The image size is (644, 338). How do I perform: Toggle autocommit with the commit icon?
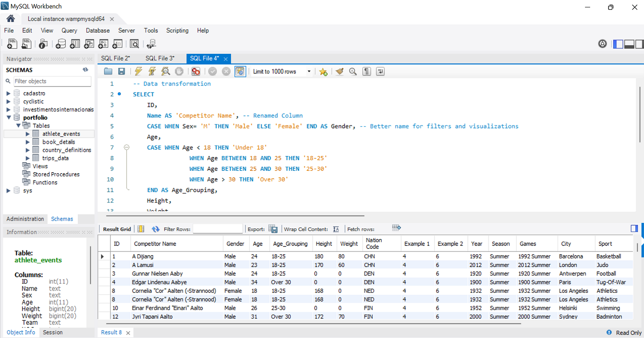click(240, 71)
